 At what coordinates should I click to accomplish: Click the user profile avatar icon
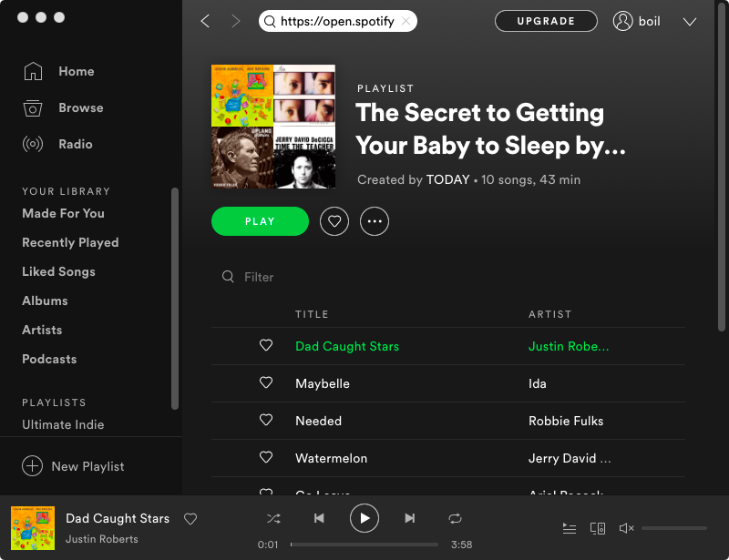coord(623,21)
